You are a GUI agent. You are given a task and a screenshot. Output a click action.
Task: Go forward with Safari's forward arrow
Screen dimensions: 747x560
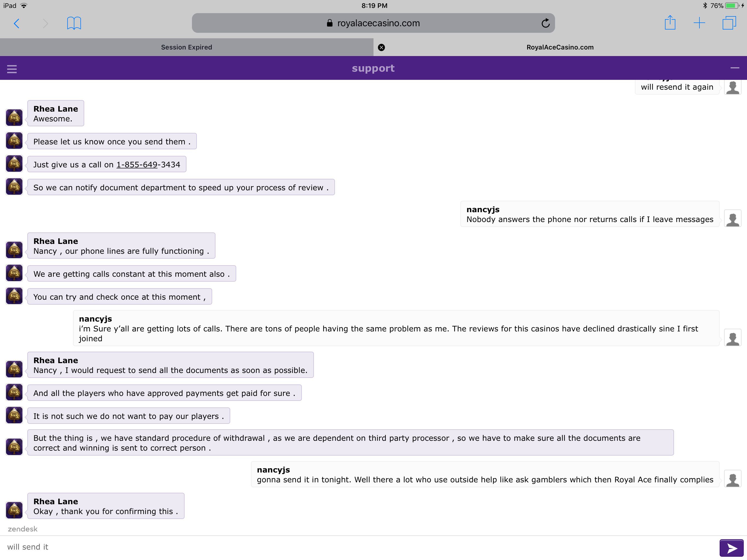[x=45, y=23]
